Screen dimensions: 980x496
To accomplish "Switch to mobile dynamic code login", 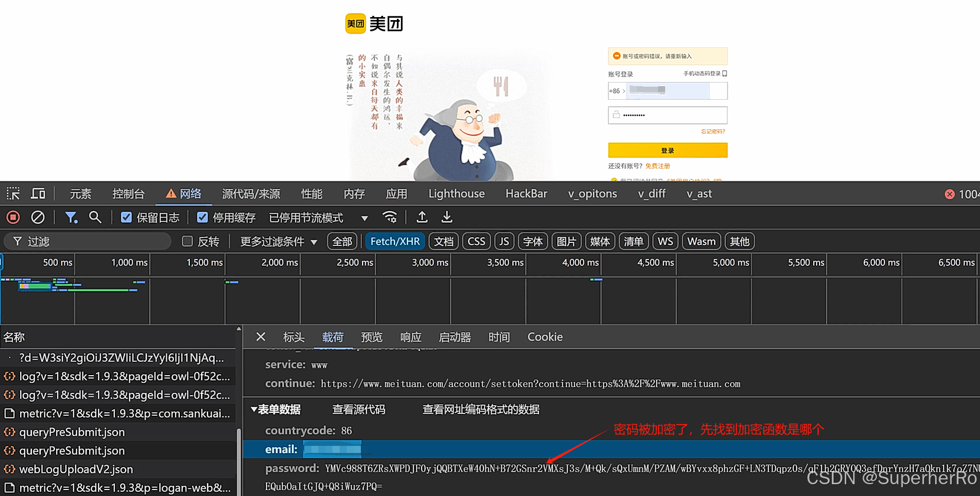I will (705, 74).
